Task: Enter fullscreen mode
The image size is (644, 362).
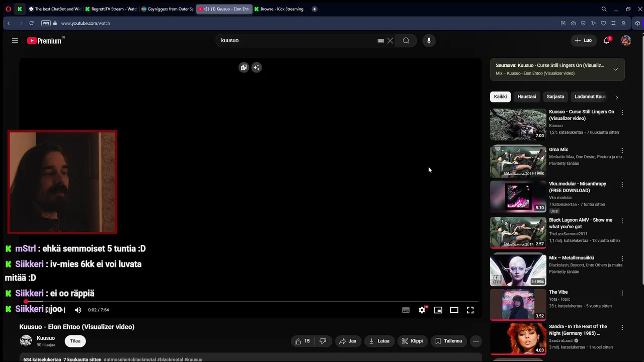Action: tap(470, 310)
